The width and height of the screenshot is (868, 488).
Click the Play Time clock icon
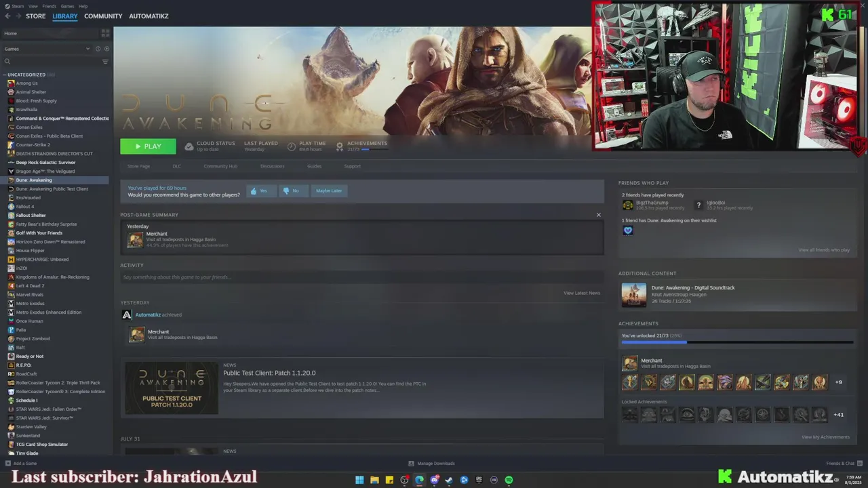(x=292, y=146)
